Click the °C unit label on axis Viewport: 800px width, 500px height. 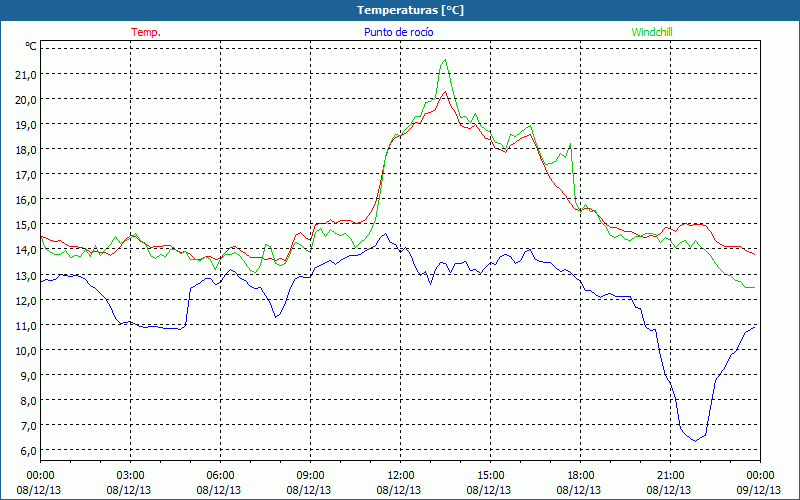point(31,46)
